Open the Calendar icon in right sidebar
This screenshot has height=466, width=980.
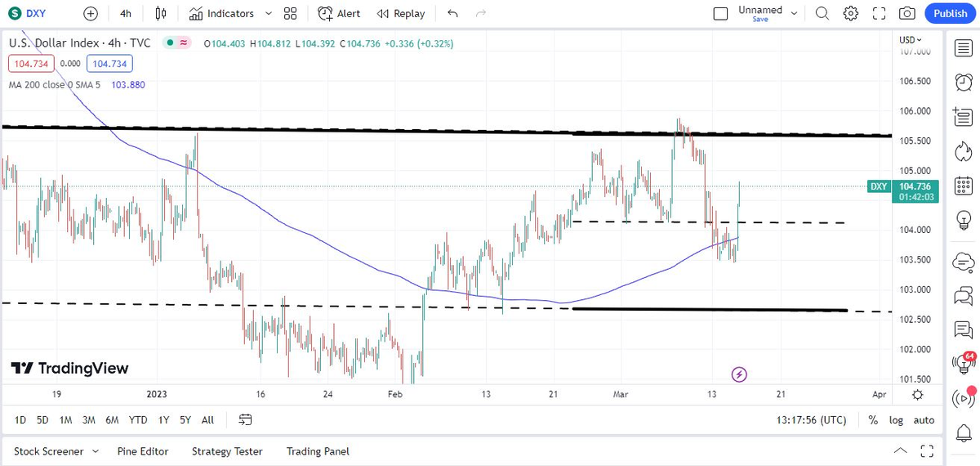pyautogui.click(x=964, y=186)
